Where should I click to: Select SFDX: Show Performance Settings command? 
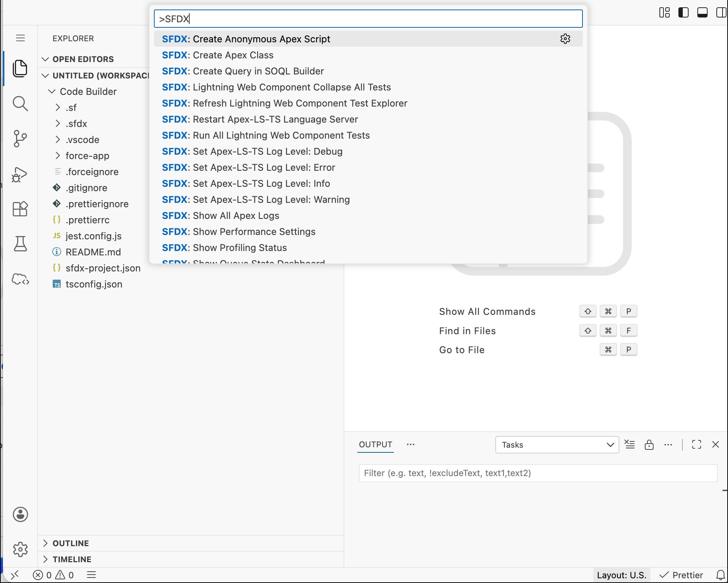coord(368,231)
